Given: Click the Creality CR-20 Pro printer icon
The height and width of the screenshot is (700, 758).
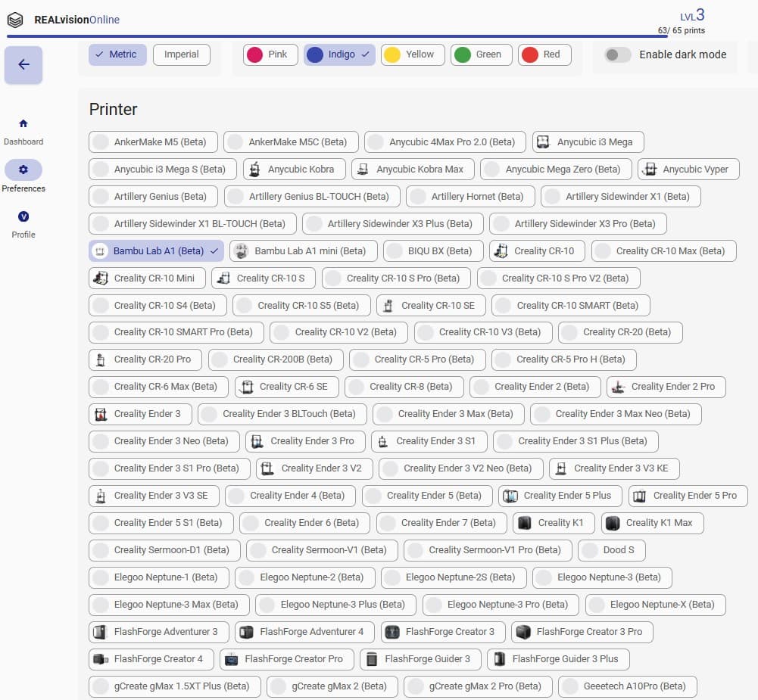Looking at the screenshot, I should pyautogui.click(x=100, y=360).
